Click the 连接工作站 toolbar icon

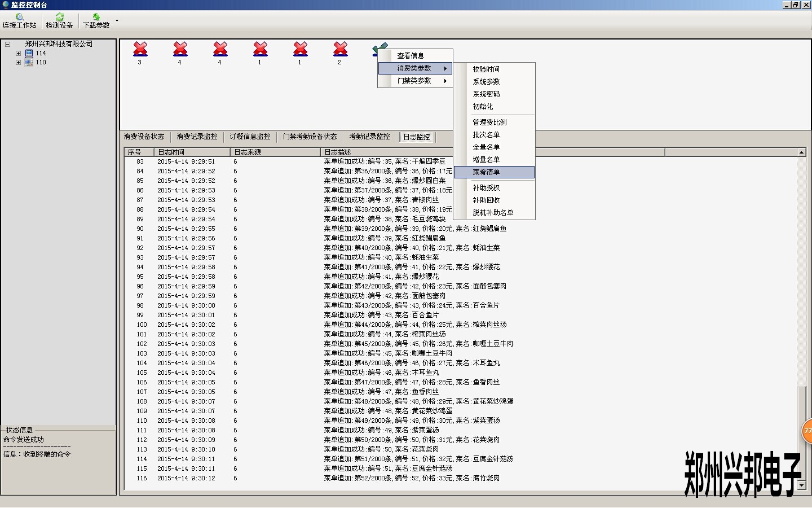19,17
